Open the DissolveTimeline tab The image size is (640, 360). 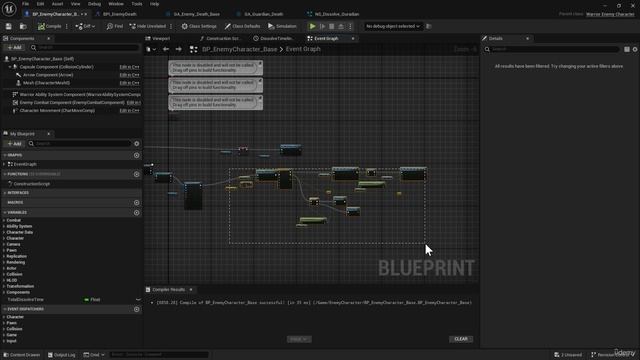276,38
